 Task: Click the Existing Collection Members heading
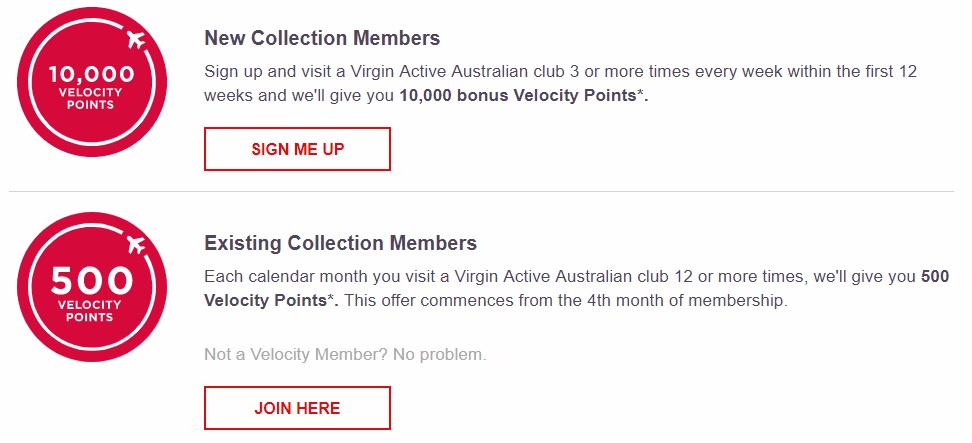[340, 243]
